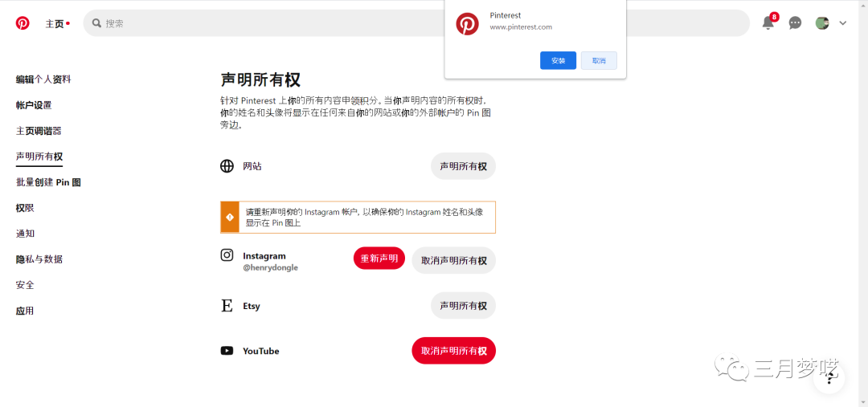Open the messages chat bubble icon
Image resolution: width=868 pixels, height=407 pixels.
coord(795,23)
